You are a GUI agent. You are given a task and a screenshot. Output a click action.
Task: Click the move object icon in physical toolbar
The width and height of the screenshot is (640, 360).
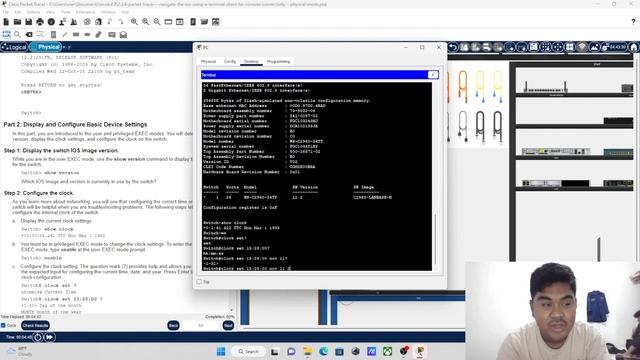point(558,47)
